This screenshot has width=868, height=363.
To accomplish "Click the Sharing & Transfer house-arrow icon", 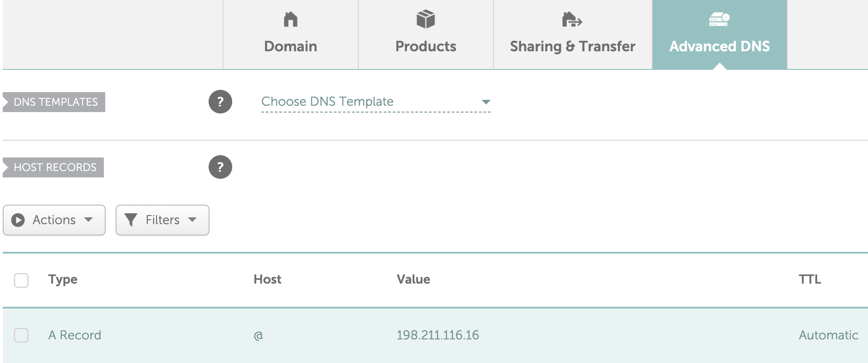I will 572,20.
